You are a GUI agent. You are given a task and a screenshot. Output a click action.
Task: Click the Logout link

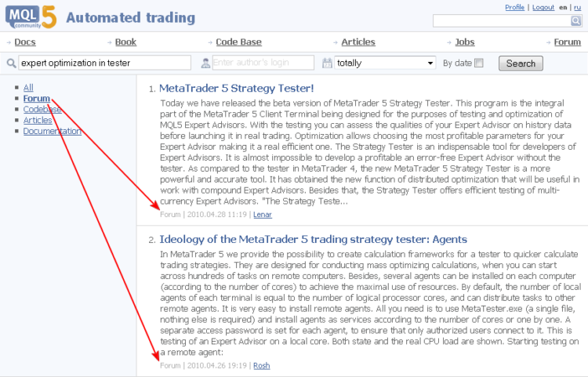543,8
